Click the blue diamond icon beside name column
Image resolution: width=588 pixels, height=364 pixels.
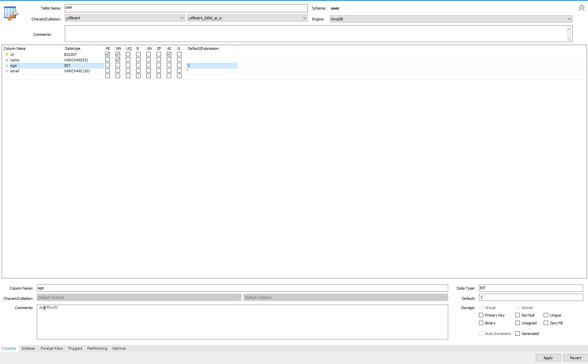click(x=7, y=60)
